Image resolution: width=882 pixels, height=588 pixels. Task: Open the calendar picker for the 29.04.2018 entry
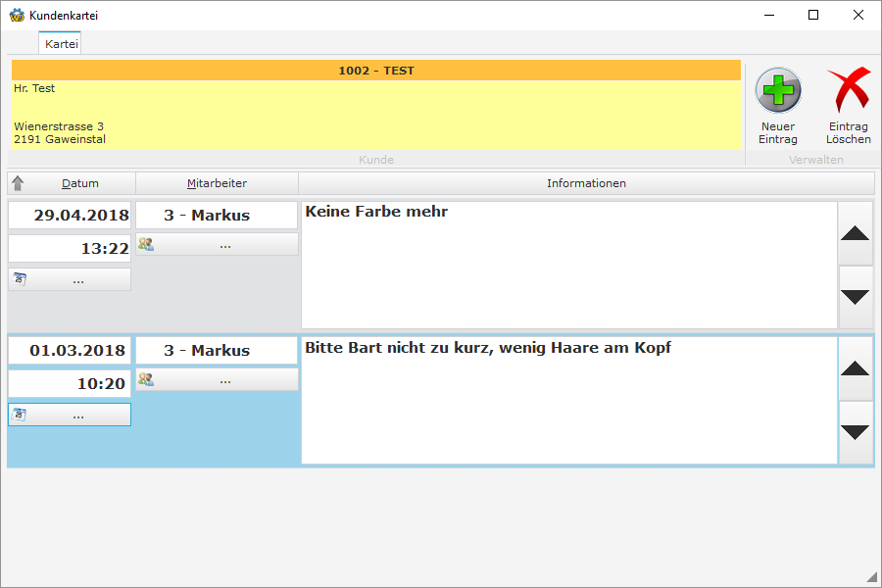(x=70, y=279)
